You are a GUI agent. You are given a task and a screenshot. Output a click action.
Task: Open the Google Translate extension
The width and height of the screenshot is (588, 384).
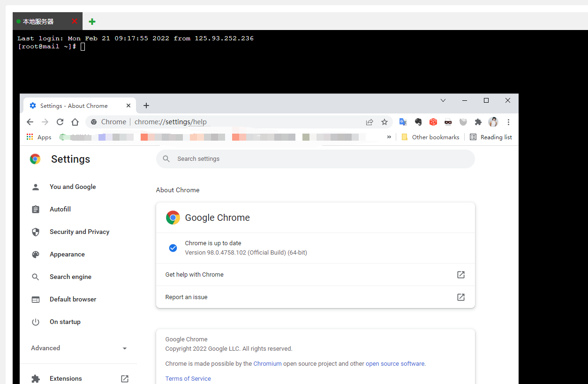coord(403,122)
